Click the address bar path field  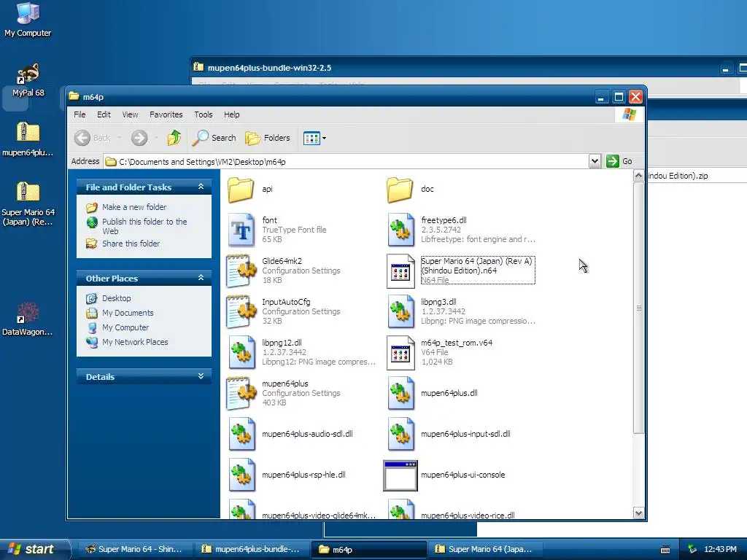(346, 161)
